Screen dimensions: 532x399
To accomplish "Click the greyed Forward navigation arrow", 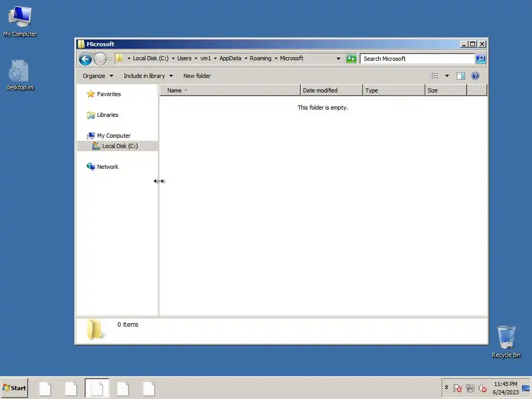I will [x=100, y=59].
